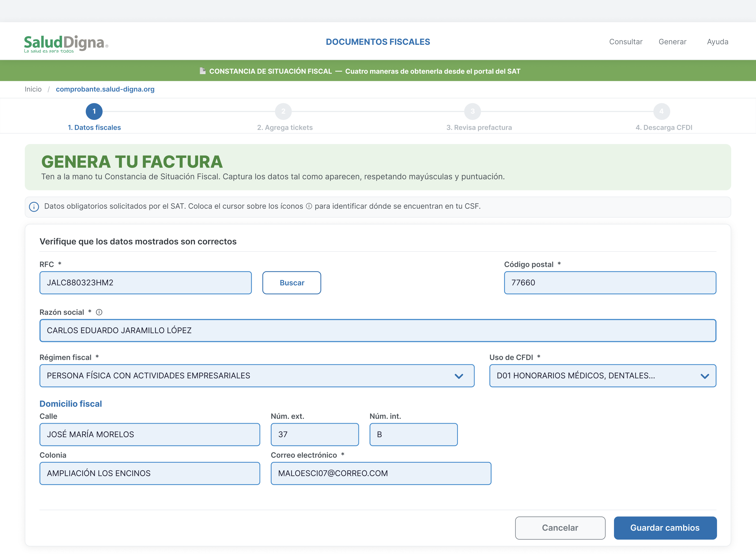
Task: Click the Colonia input field
Action: click(x=150, y=473)
